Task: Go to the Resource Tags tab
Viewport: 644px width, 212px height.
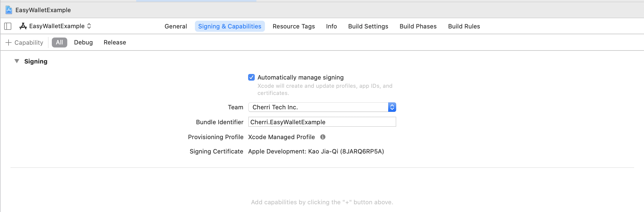Action: click(294, 26)
